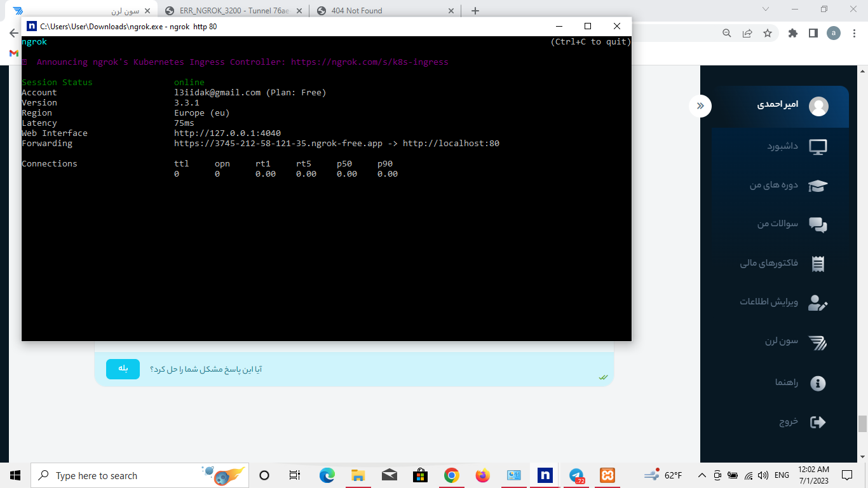Click the logout arrow icon for خروج
Screen dimensions: 868x488
818,422
